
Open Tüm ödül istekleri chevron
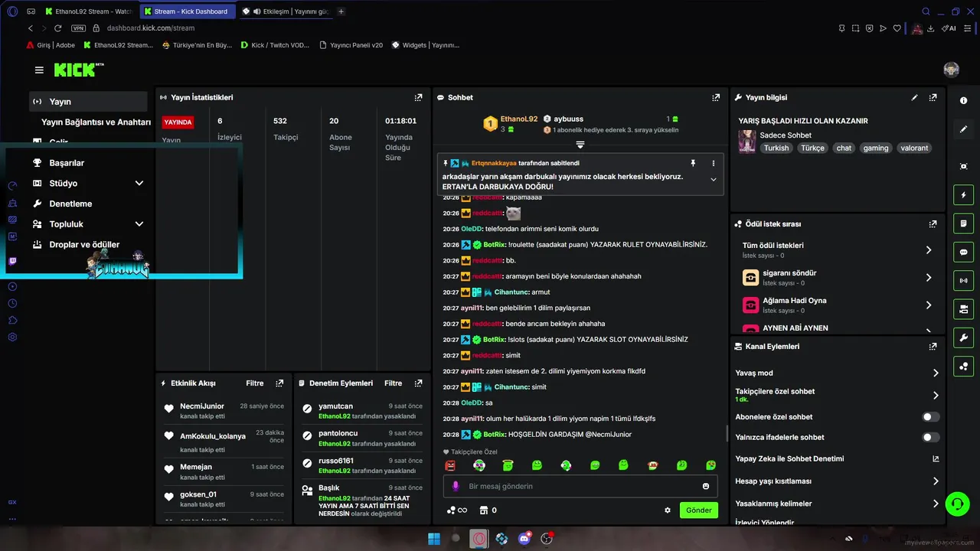click(928, 250)
